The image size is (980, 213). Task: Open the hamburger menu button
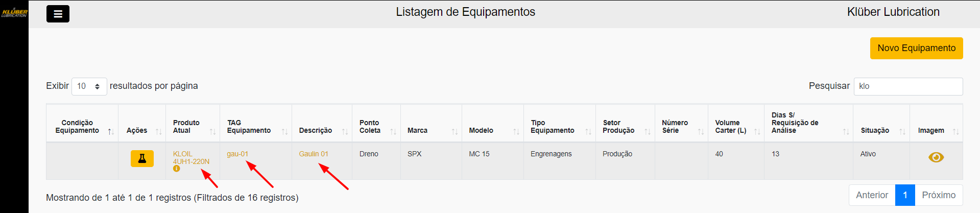point(58,14)
